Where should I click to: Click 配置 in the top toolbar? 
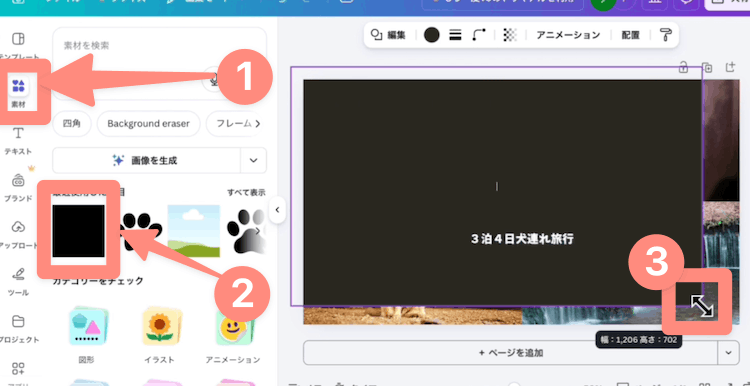coord(630,35)
